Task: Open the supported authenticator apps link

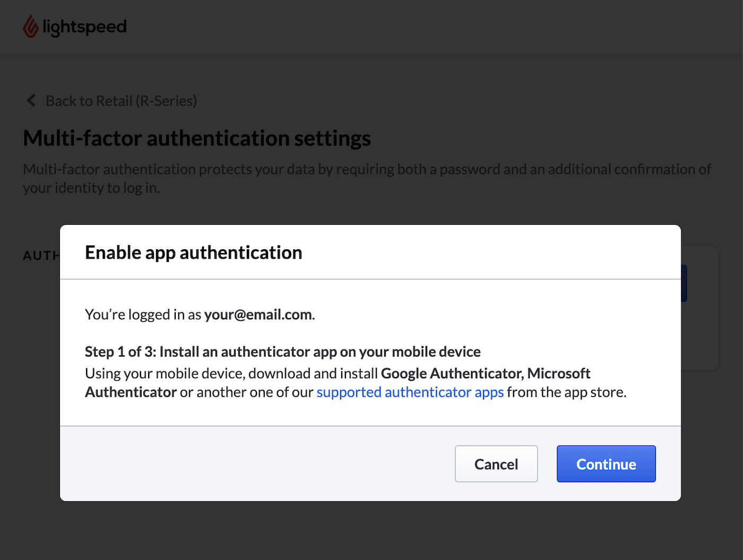Action: (410, 392)
